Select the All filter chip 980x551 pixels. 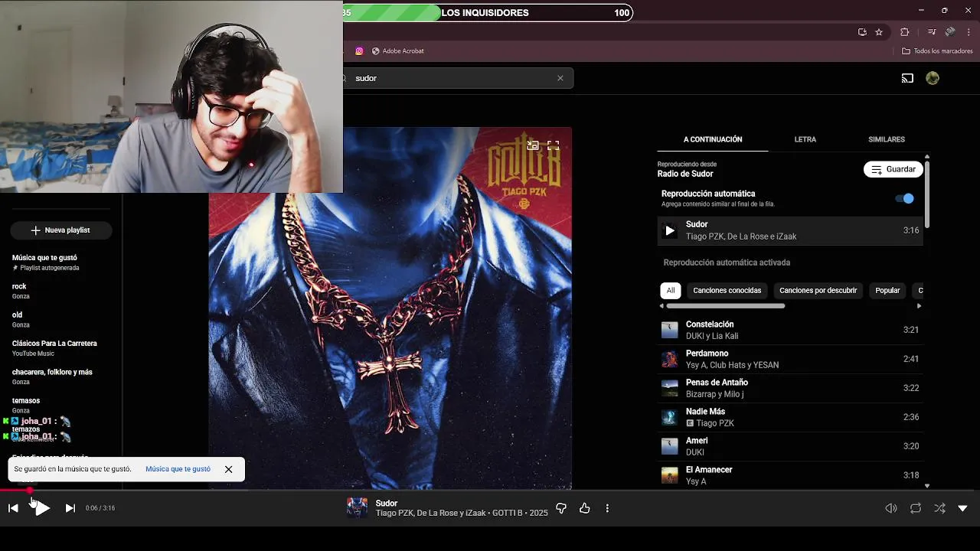pyautogui.click(x=671, y=291)
